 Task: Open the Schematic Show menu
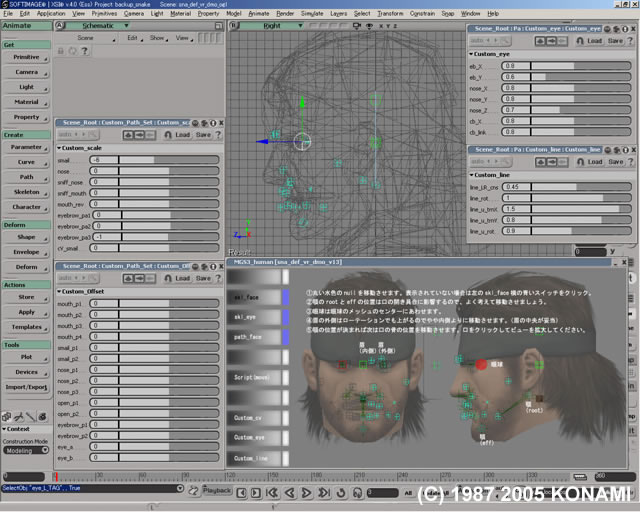pos(158,38)
